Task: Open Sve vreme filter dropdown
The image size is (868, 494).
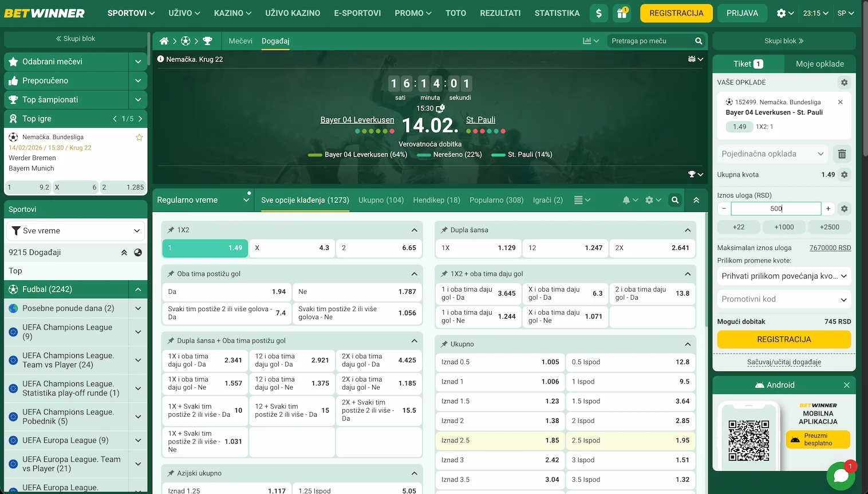Action: [76, 231]
